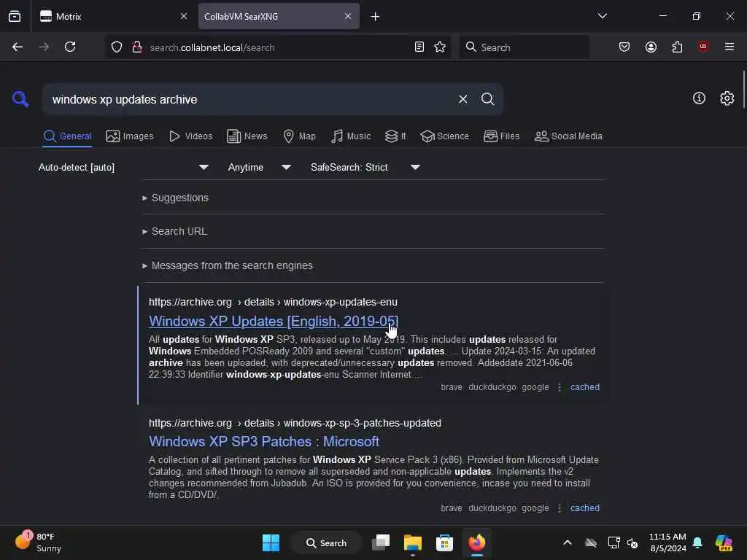Open SearXNG preferences gear icon
Image resolution: width=747 pixels, height=560 pixels.
tap(727, 98)
